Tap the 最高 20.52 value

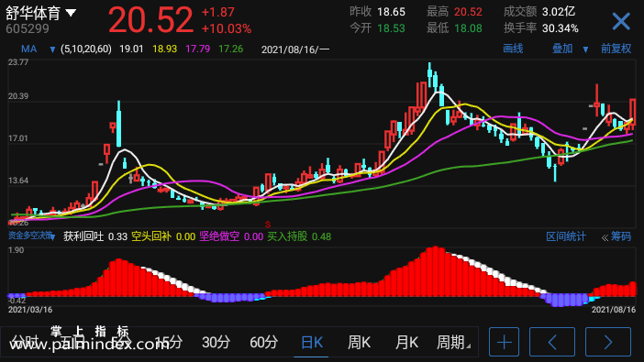click(468, 12)
